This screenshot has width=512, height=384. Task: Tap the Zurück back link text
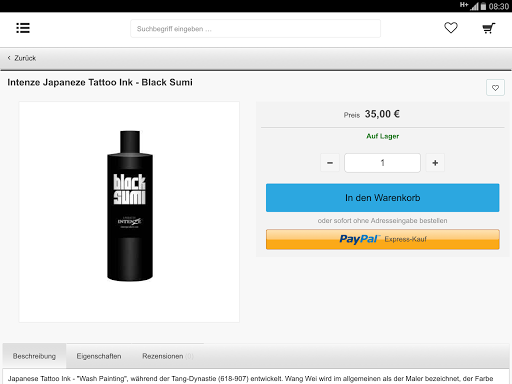click(25, 58)
